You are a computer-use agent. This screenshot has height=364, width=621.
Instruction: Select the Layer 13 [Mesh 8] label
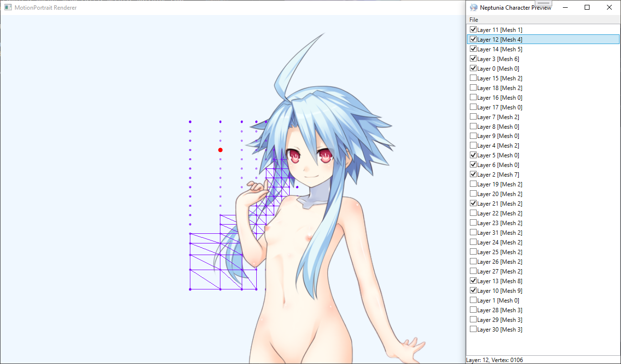click(x=499, y=281)
